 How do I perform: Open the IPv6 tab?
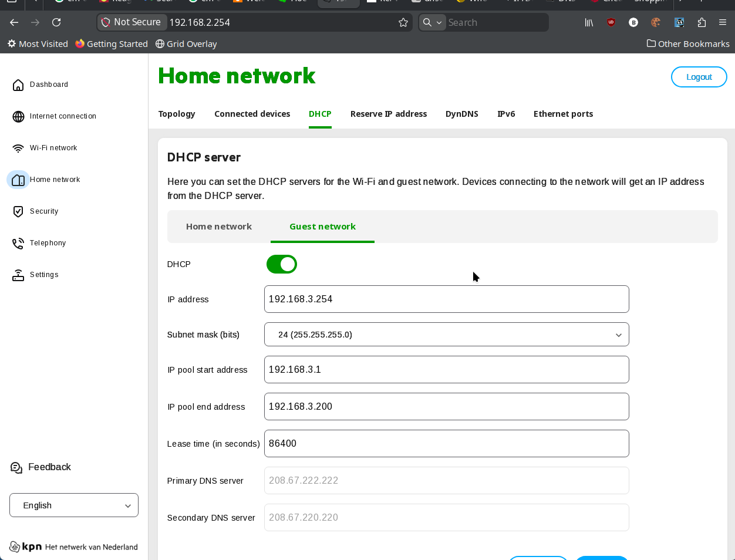pyautogui.click(x=506, y=114)
